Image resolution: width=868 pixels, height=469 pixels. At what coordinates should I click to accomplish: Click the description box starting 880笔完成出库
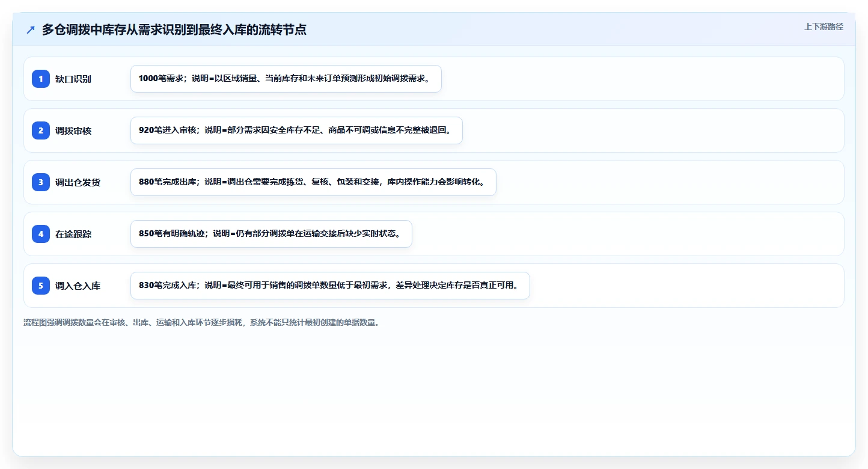point(313,182)
